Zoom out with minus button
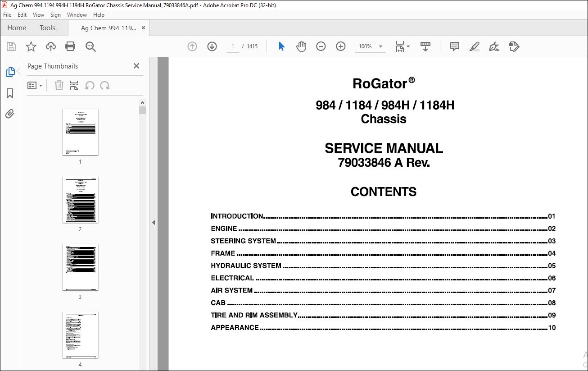588x371 pixels. pyautogui.click(x=321, y=46)
